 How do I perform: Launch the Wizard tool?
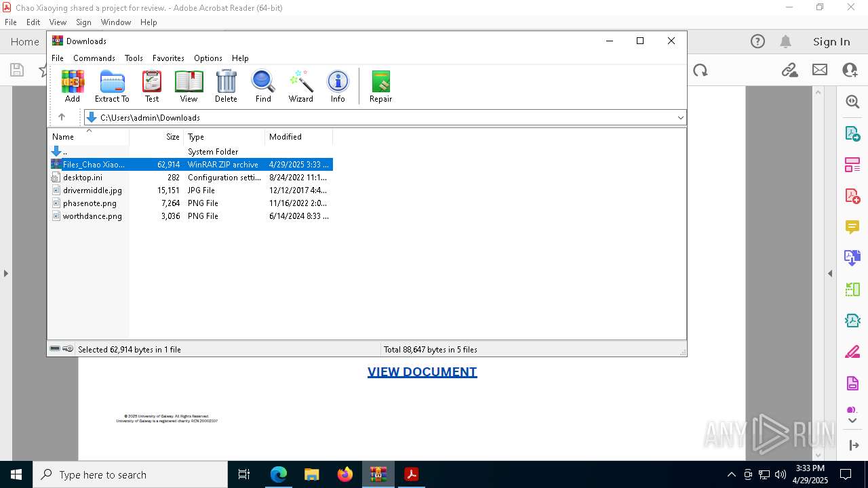coord(301,86)
